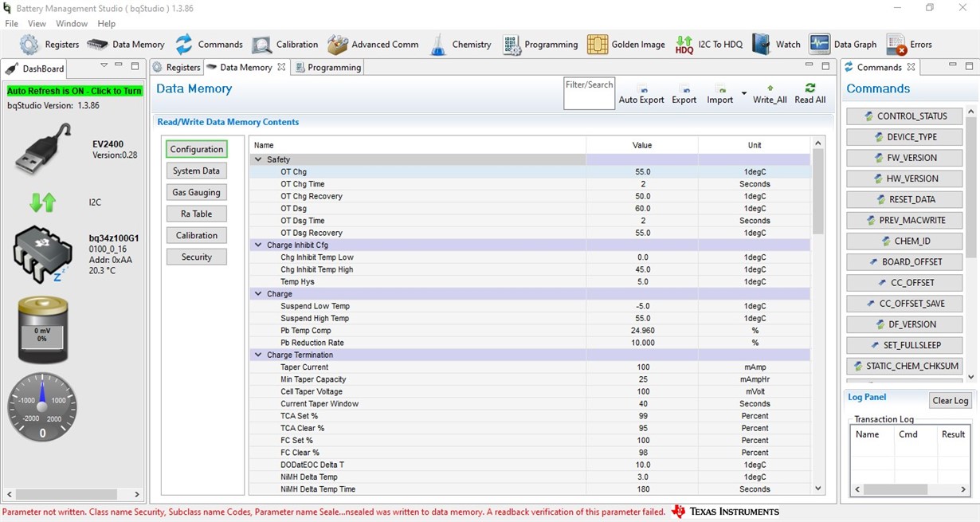Click the Taper Current value 100
Viewport: 980px width, 522px height.
pyautogui.click(x=642, y=367)
